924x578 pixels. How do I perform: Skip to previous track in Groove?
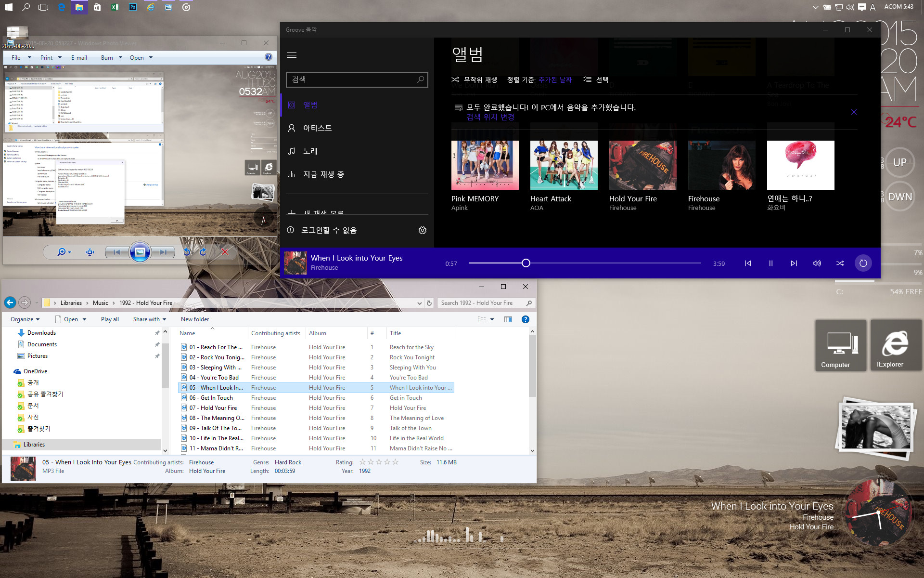[x=748, y=263]
